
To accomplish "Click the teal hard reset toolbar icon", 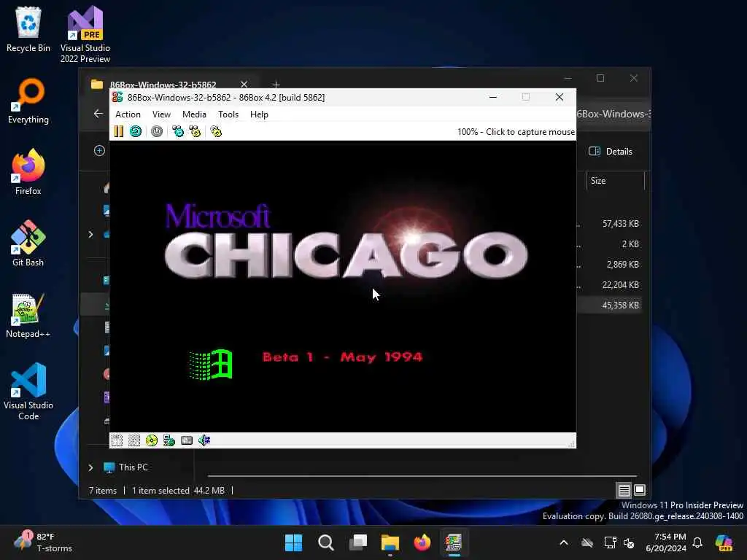I will tap(136, 131).
